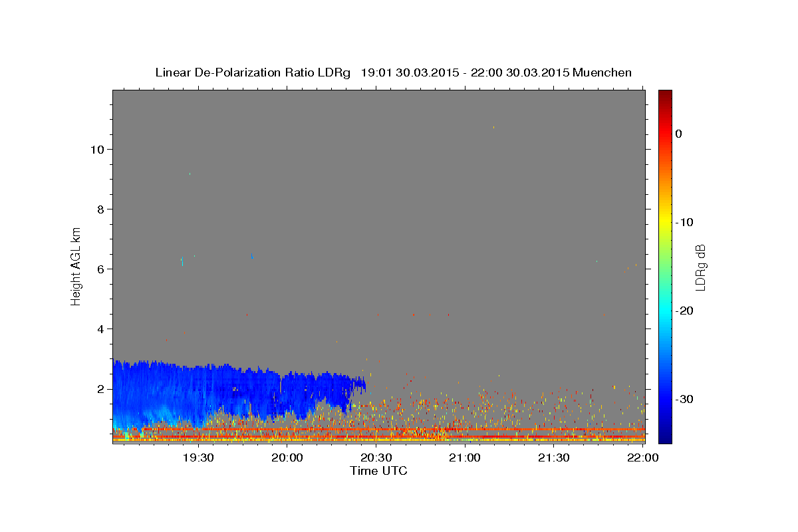
Task: Pick the dark blue bottom of colorbar
Action: point(665,436)
